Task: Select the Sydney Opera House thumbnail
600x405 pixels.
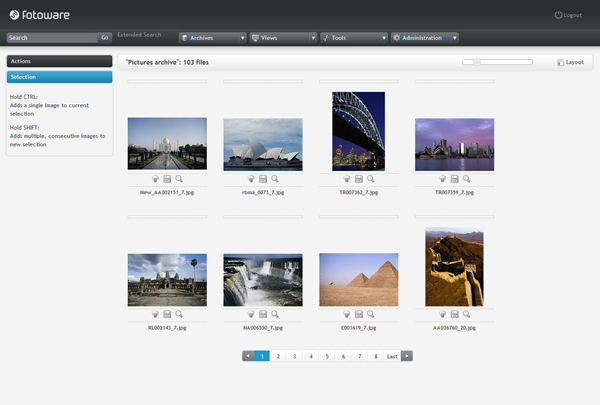Action: [x=263, y=144]
